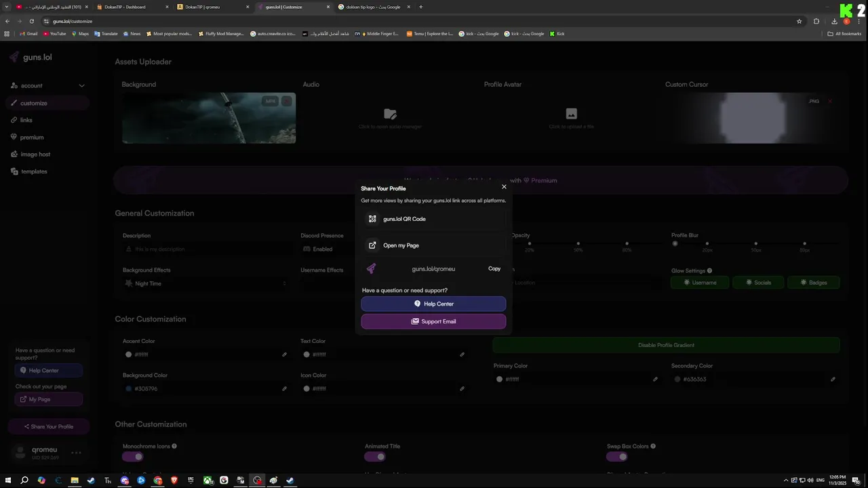Click the account person icon in sidebar
868x488 pixels.
pyautogui.click(x=14, y=85)
